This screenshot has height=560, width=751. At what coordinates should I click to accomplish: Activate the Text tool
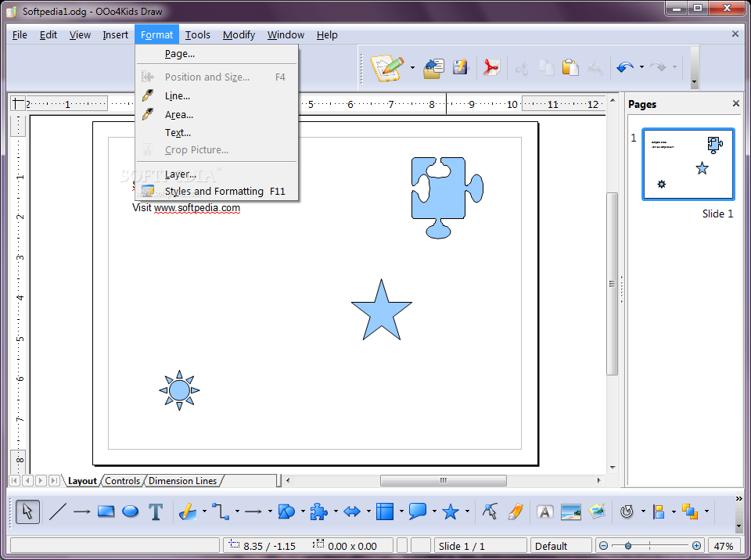[x=156, y=512]
